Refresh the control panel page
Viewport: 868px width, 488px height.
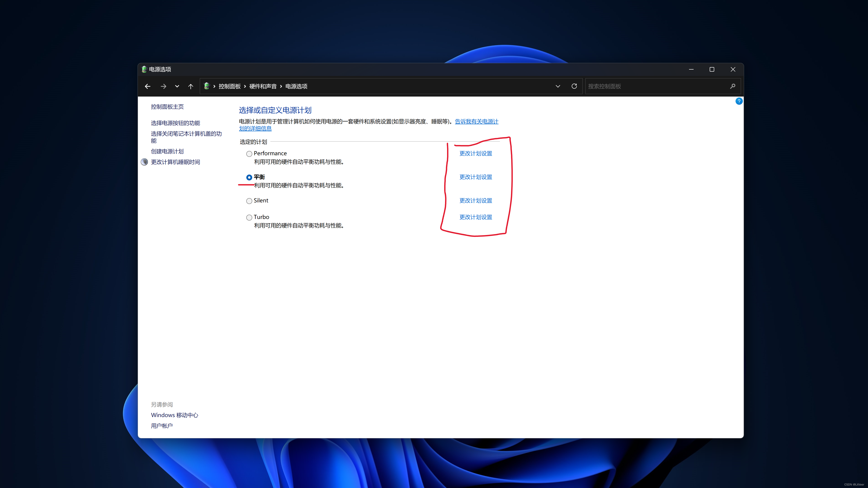[x=574, y=86]
